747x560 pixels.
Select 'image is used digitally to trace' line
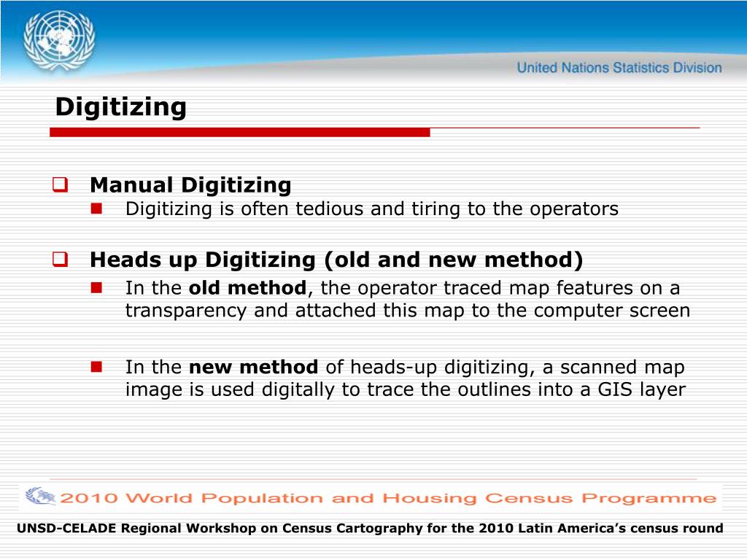(x=406, y=390)
